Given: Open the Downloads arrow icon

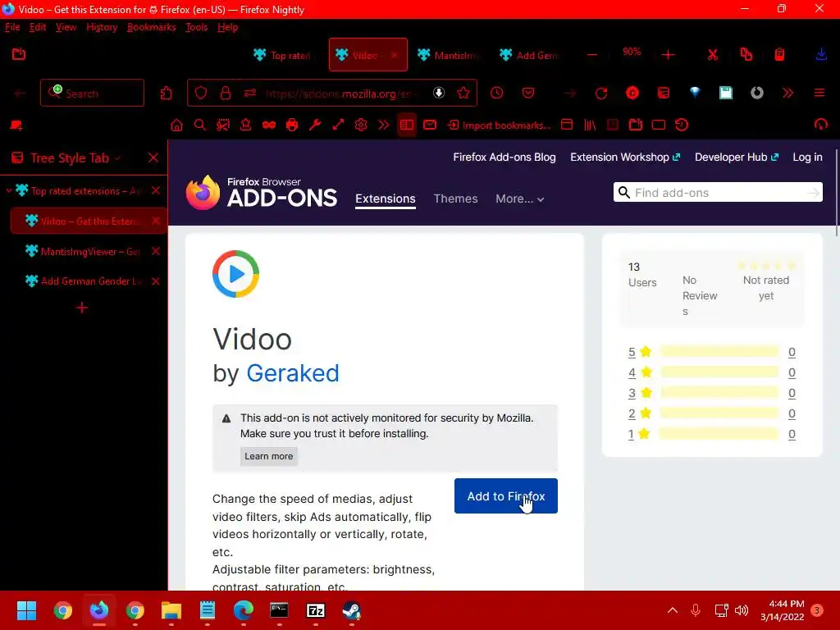Looking at the screenshot, I should coord(820,55).
